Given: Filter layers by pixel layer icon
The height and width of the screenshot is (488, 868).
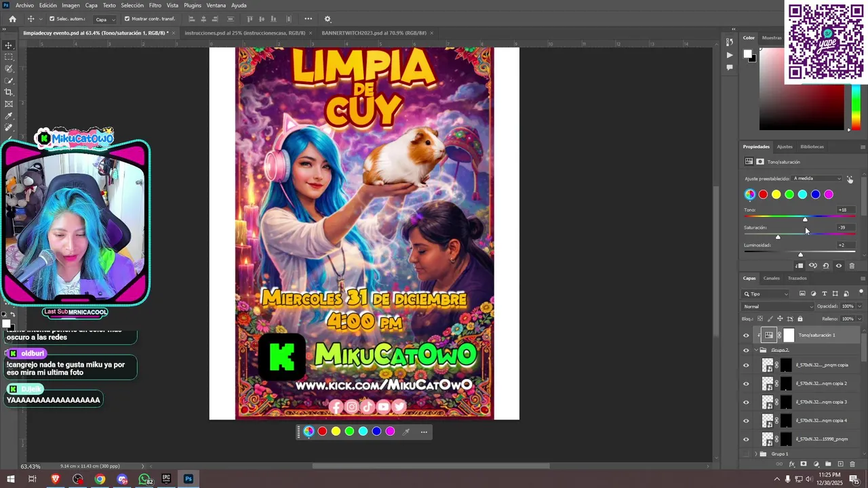Looking at the screenshot, I should pos(802,293).
